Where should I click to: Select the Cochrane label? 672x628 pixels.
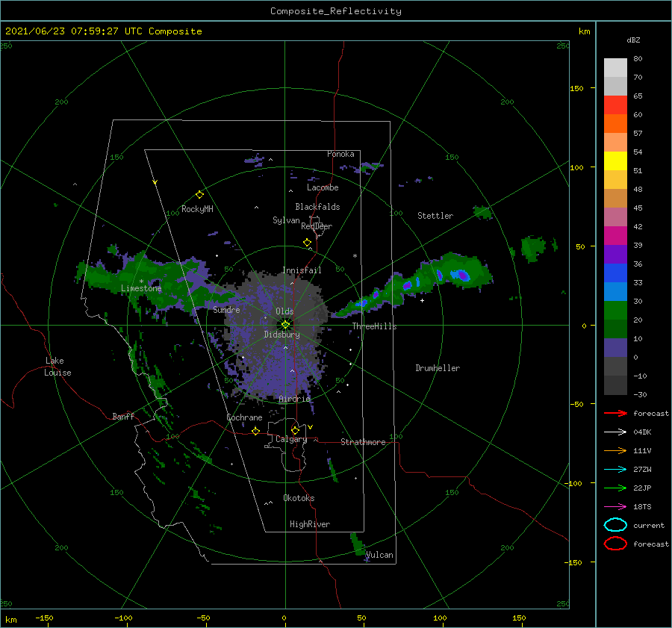point(244,417)
